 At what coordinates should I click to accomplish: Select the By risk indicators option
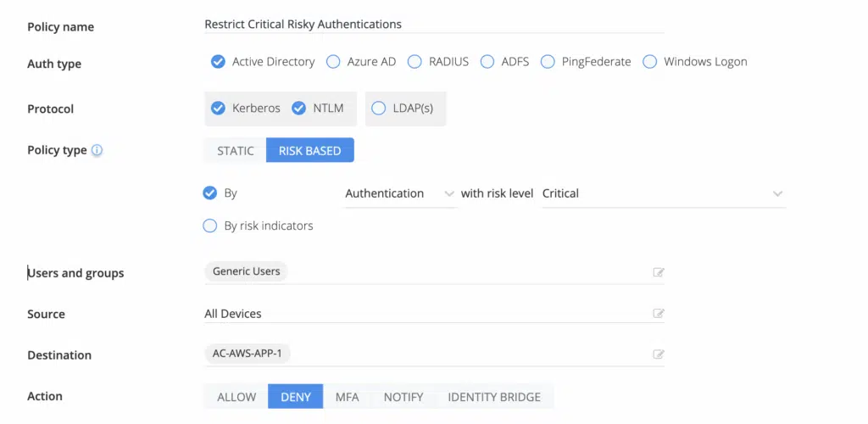(210, 226)
